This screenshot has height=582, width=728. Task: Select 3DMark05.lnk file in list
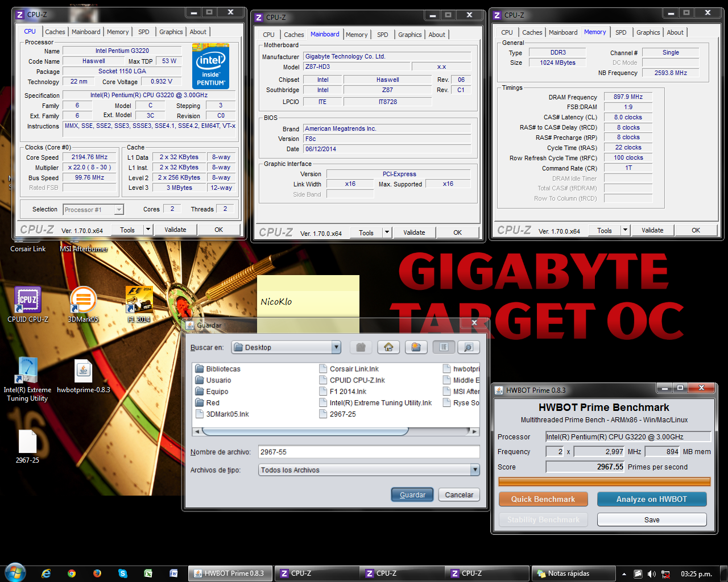[222, 414]
